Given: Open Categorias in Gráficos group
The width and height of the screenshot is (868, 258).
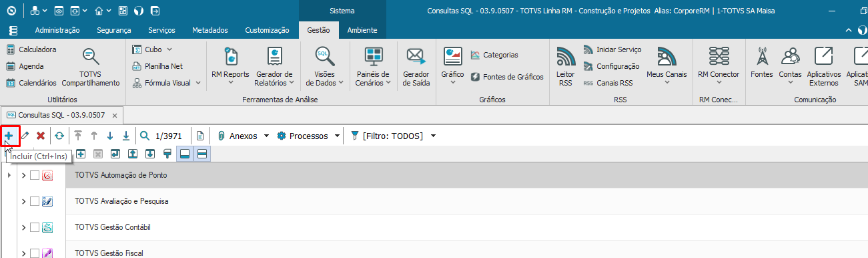Looking at the screenshot, I should 494,55.
